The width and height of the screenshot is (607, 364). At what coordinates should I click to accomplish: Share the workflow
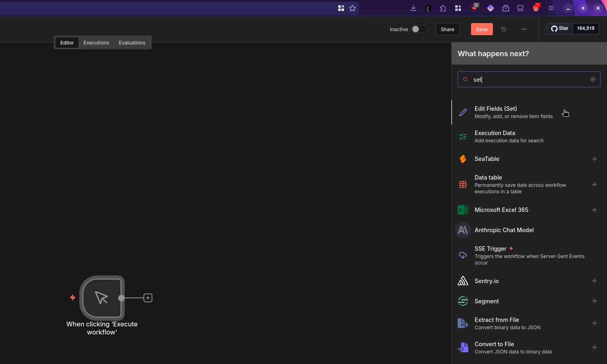tap(447, 29)
